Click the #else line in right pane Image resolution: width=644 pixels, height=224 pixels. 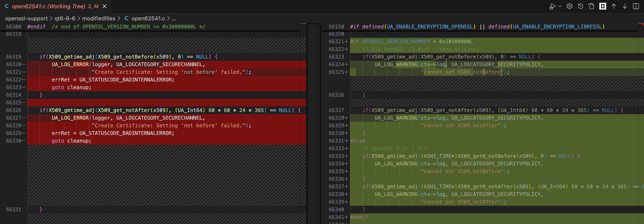point(358,141)
